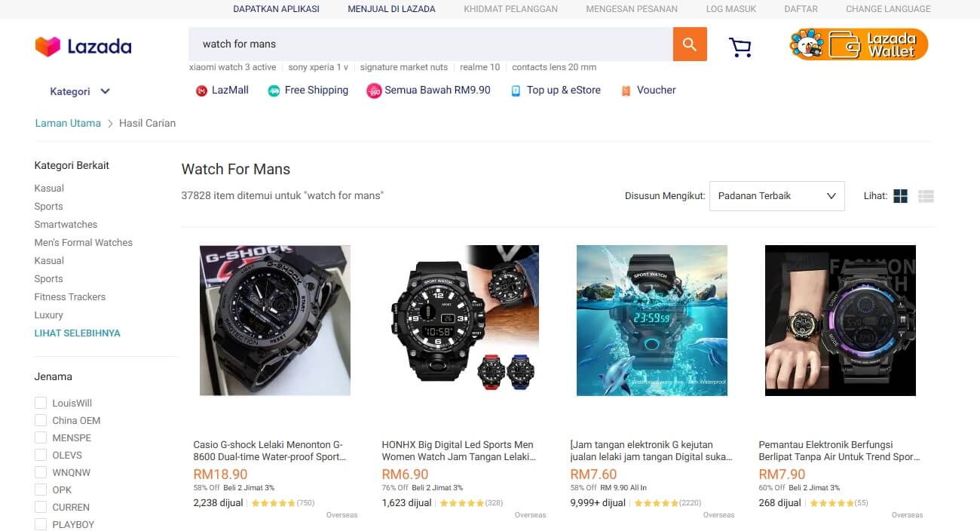
Task: Check the LouisWill brand checkbox
Action: click(x=41, y=403)
